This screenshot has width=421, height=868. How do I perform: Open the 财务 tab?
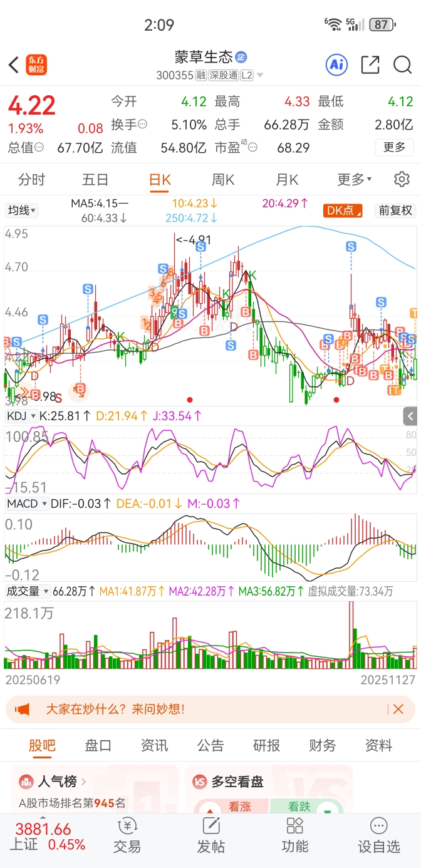coord(323,745)
